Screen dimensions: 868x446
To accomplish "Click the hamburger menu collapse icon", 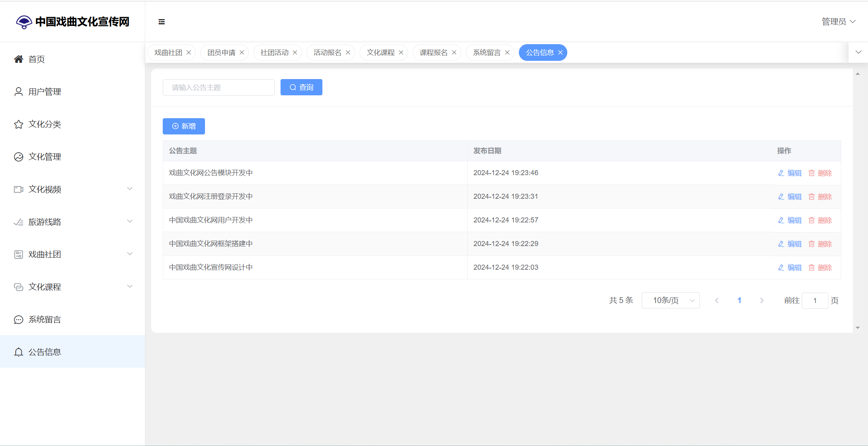I will (x=162, y=22).
